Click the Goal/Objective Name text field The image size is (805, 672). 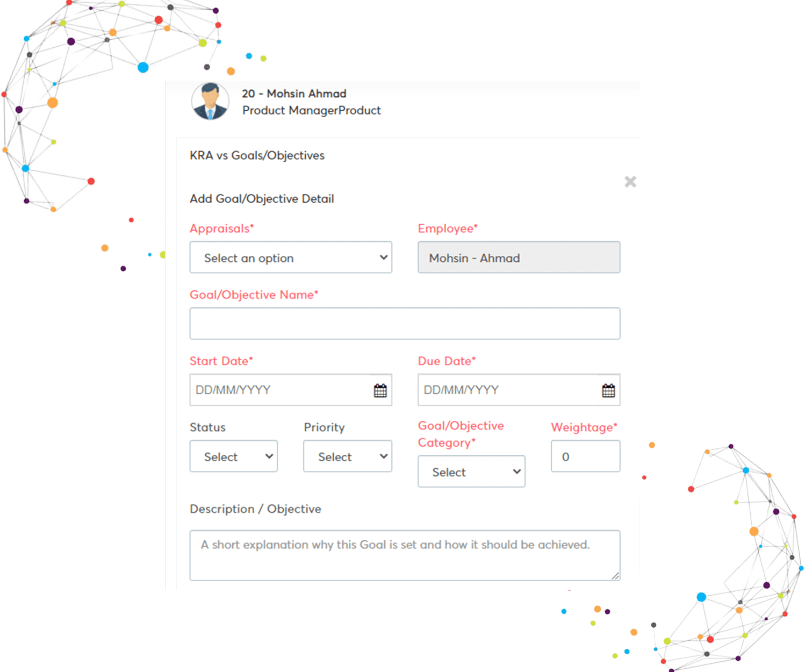click(405, 324)
